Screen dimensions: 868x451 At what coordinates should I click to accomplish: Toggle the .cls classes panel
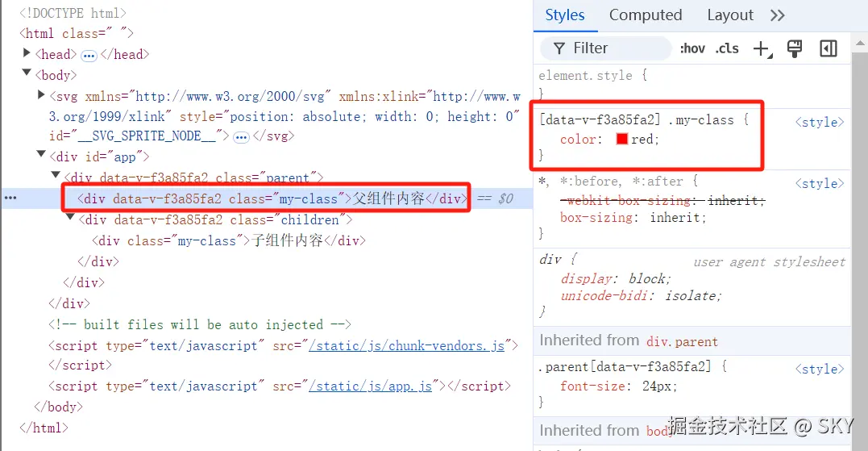[727, 48]
